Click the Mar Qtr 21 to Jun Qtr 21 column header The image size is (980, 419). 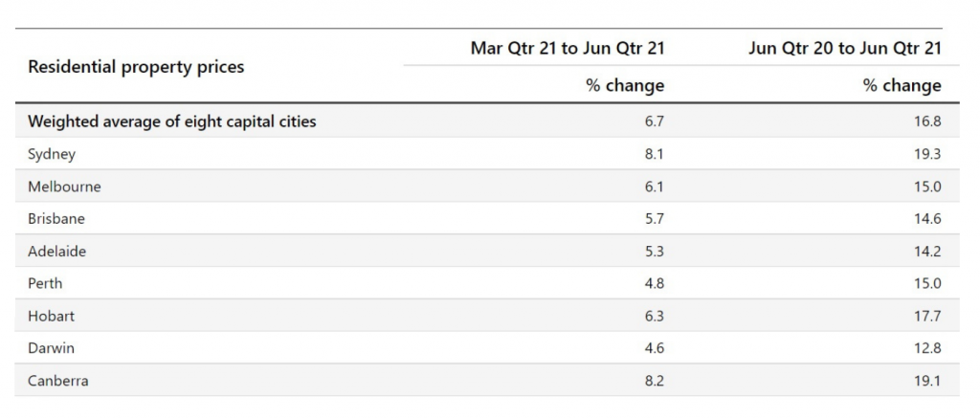click(x=567, y=48)
